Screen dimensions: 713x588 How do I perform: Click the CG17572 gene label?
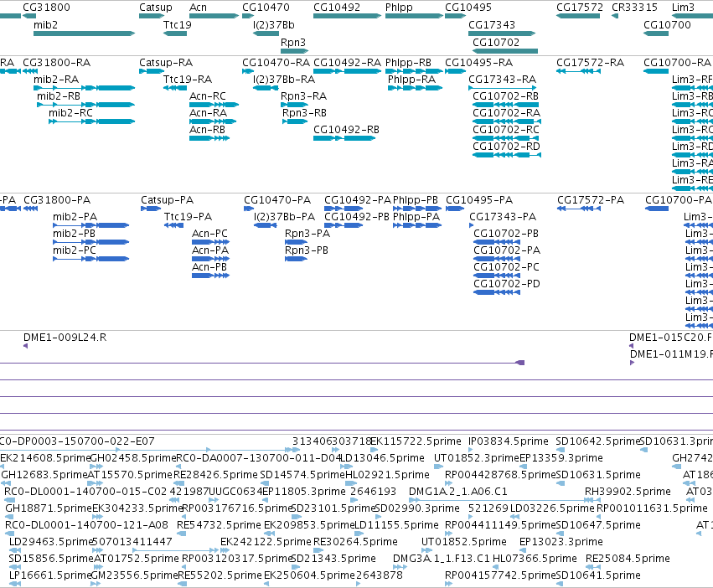[580, 8]
